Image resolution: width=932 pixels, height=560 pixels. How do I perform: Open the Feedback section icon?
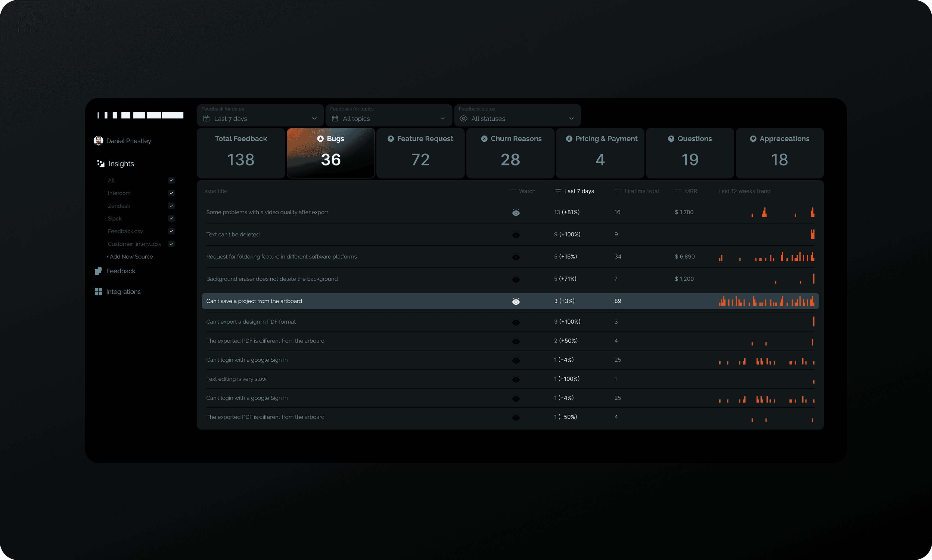click(x=99, y=271)
